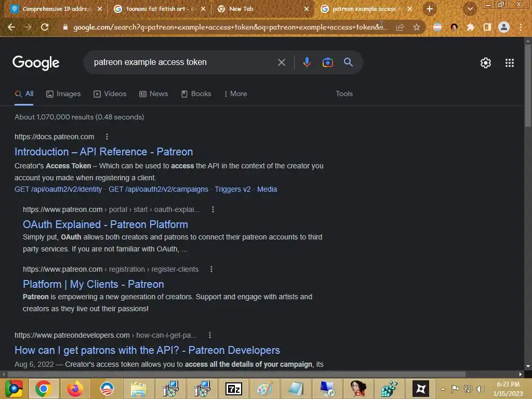Filter results by News
The image size is (532, 399).
(x=154, y=94)
